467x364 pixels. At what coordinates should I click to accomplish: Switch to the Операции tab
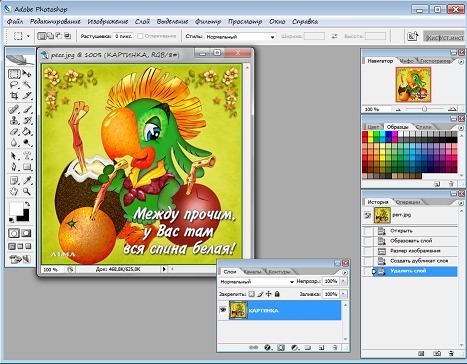(409, 202)
